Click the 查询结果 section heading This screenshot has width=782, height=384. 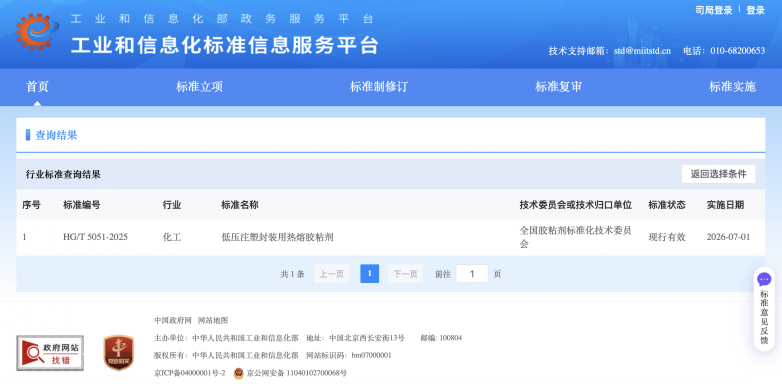click(56, 135)
